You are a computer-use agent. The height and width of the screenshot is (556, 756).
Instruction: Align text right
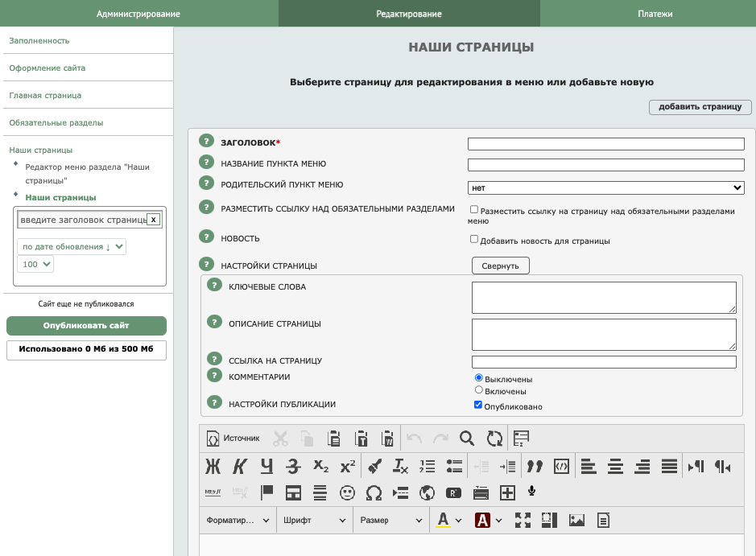click(642, 466)
